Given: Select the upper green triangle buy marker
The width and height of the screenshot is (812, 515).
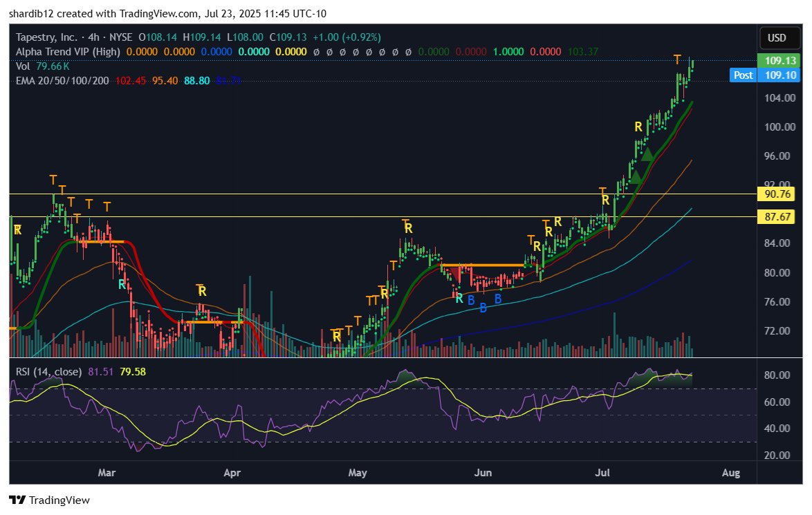Looking at the screenshot, I should (x=647, y=154).
